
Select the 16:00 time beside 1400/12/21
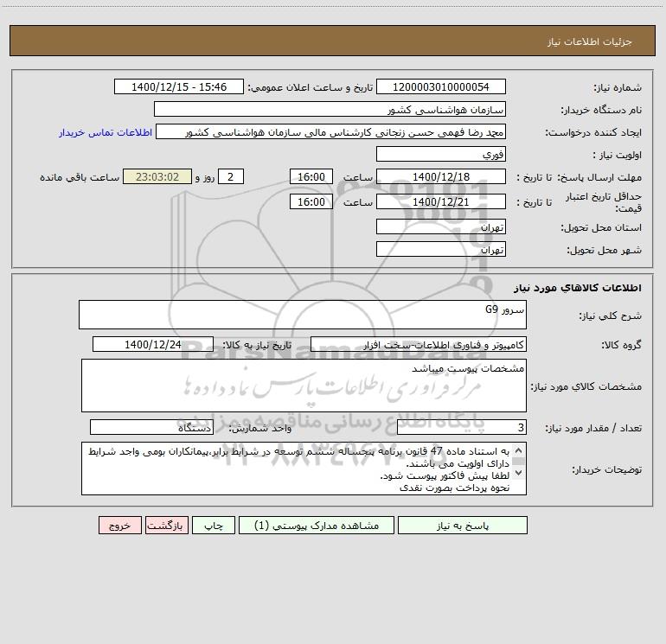pyautogui.click(x=311, y=201)
